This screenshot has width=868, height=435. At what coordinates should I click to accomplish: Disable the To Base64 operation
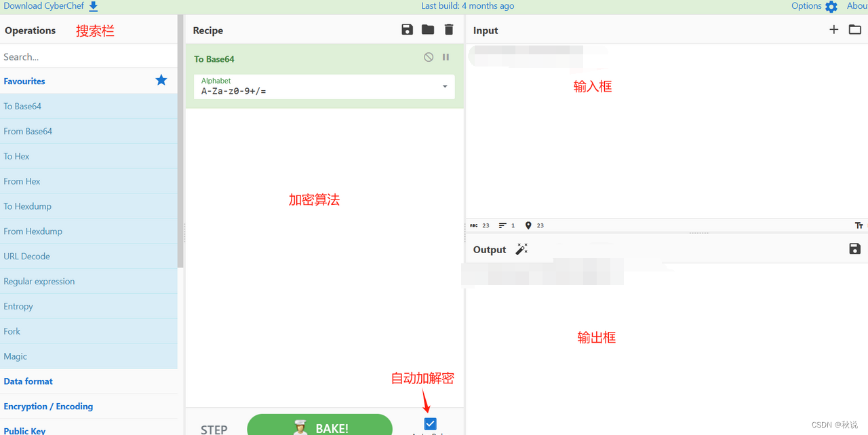pos(428,57)
